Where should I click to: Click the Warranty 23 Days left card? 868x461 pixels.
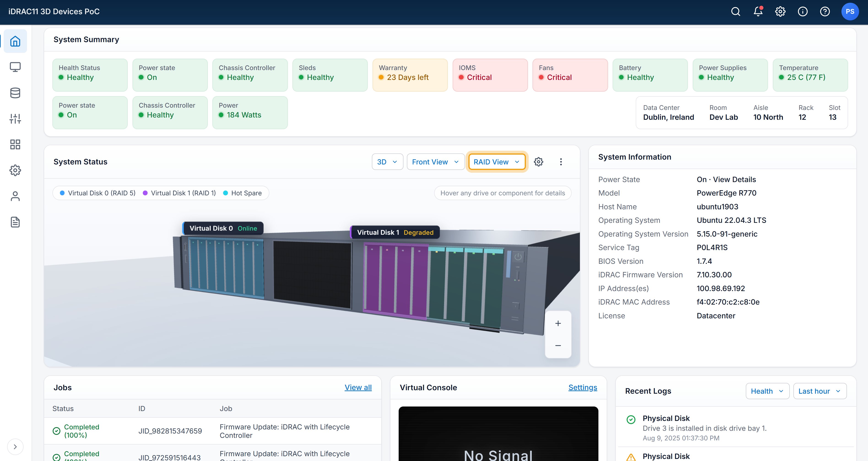[410, 75]
